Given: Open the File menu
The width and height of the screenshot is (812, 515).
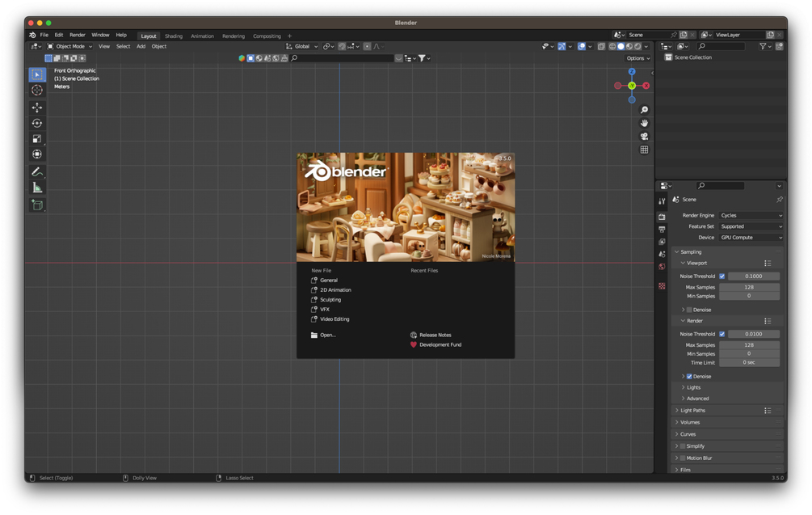Looking at the screenshot, I should point(44,36).
